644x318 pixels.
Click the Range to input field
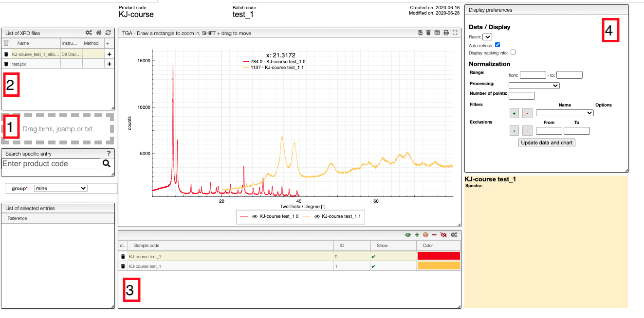(570, 75)
